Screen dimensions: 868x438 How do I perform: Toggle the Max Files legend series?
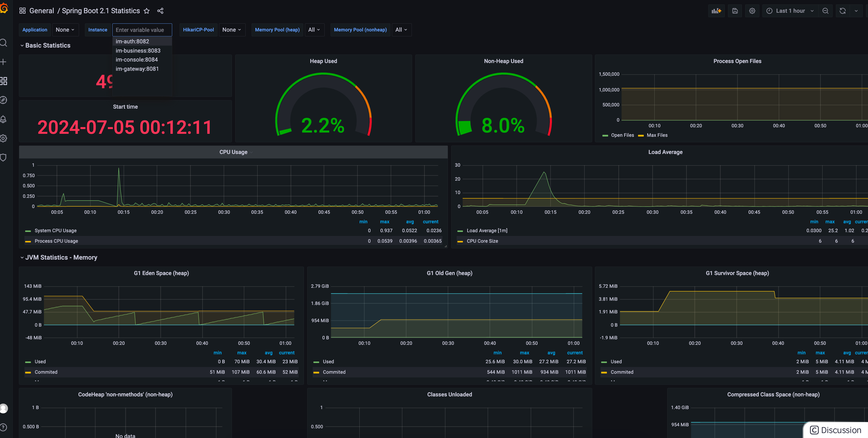click(657, 135)
